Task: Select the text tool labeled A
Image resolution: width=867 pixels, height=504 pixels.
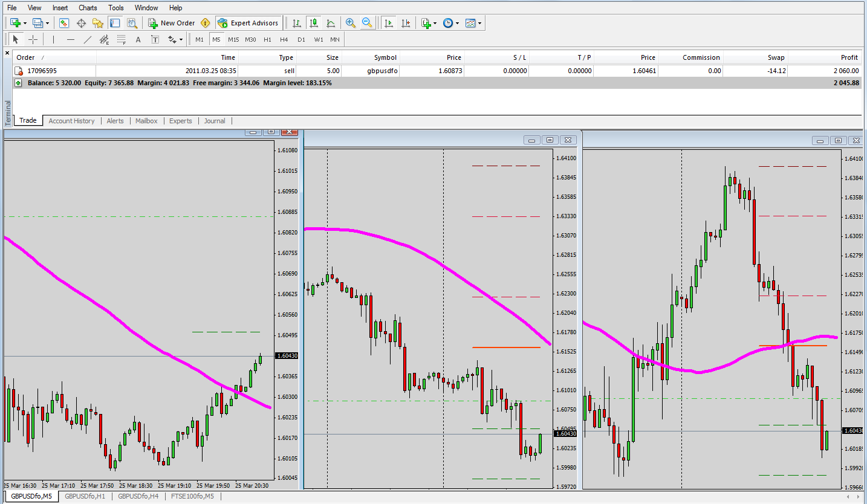Action: click(138, 39)
